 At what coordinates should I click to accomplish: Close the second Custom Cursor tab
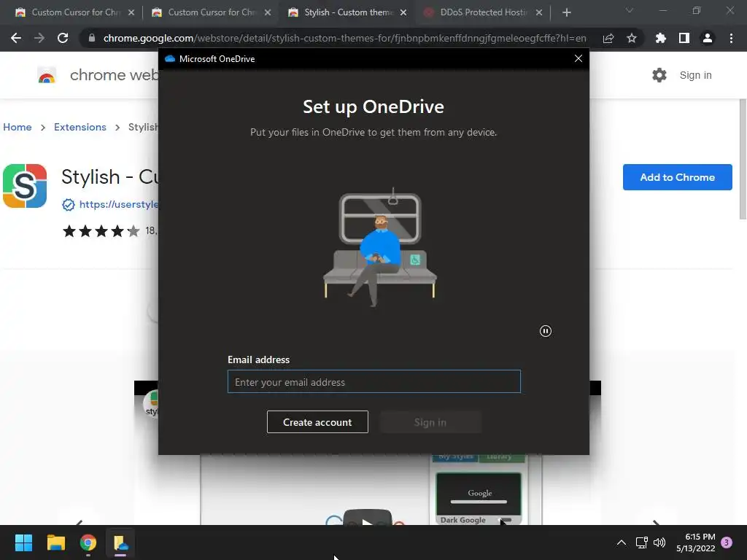(268, 12)
